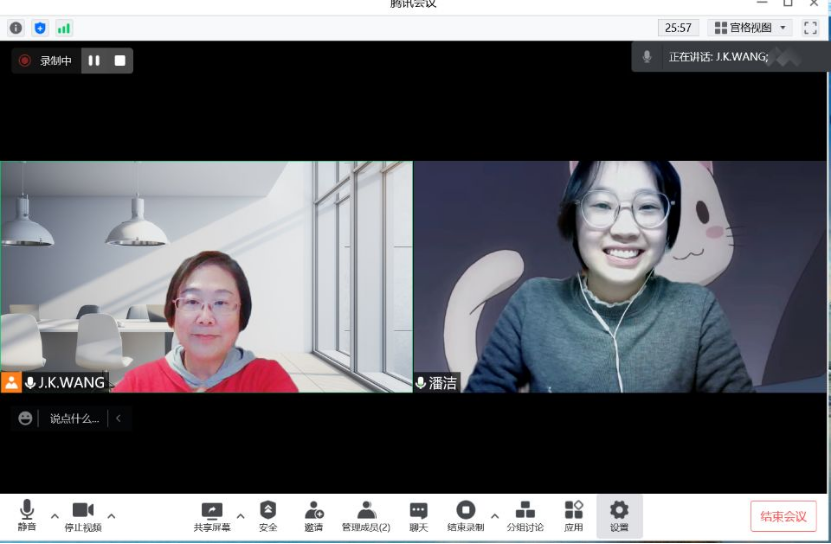Image resolution: width=831 pixels, height=544 pixels.
Task: Check the green network signal icon
Action: (x=64, y=28)
